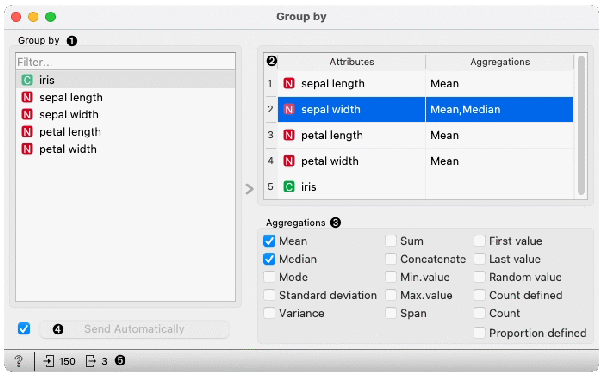Click the N icon beside petal length in Group by list
The width and height of the screenshot is (599, 372).
point(27,132)
